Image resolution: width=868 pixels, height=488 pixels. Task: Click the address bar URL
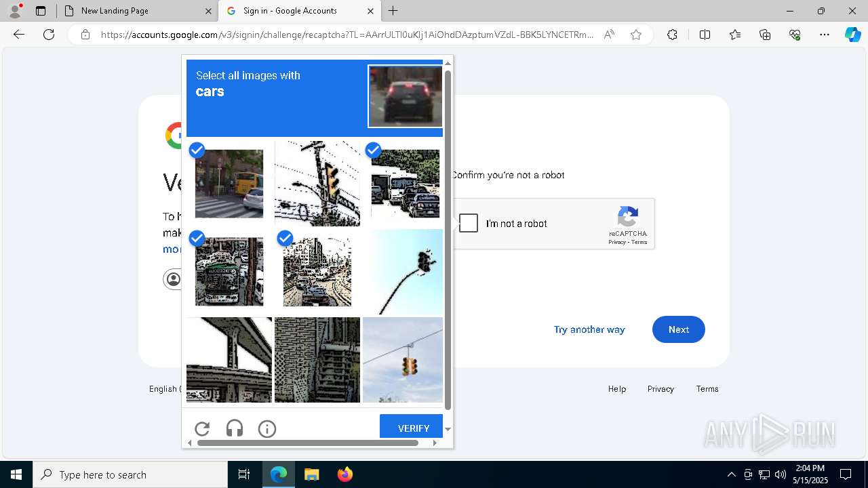347,35
